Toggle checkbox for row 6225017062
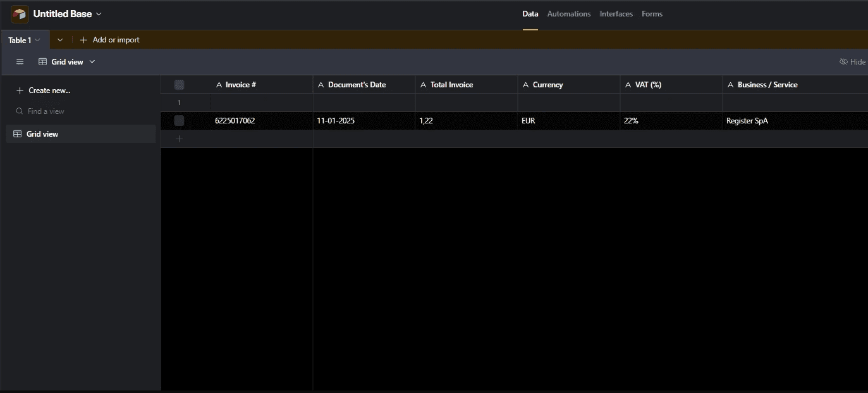The width and height of the screenshot is (868, 393). 179,121
